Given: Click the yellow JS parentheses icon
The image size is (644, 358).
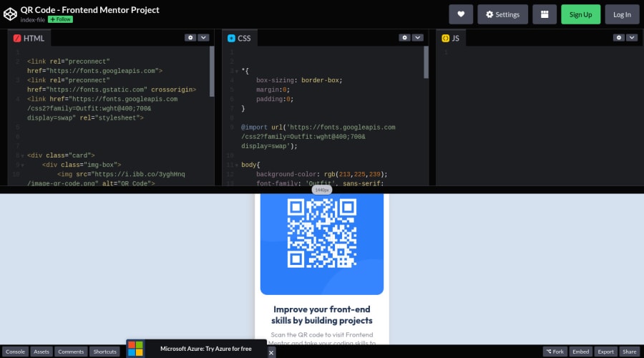Looking at the screenshot, I should point(446,38).
